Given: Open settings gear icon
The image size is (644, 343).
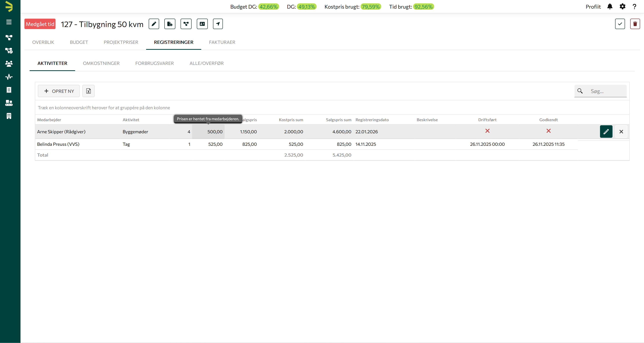Looking at the screenshot, I should tap(622, 7).
